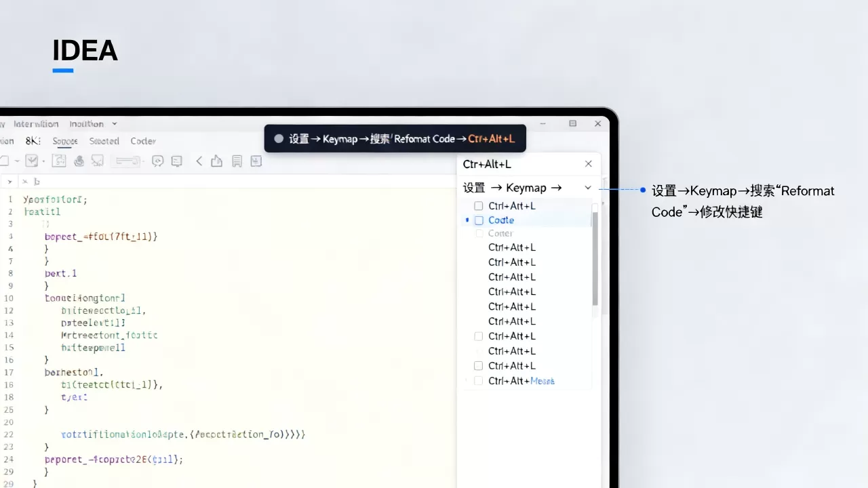Click code line 'tonoriiongtonl' on line 10
Image resolution: width=868 pixels, height=488 pixels.
tap(85, 298)
